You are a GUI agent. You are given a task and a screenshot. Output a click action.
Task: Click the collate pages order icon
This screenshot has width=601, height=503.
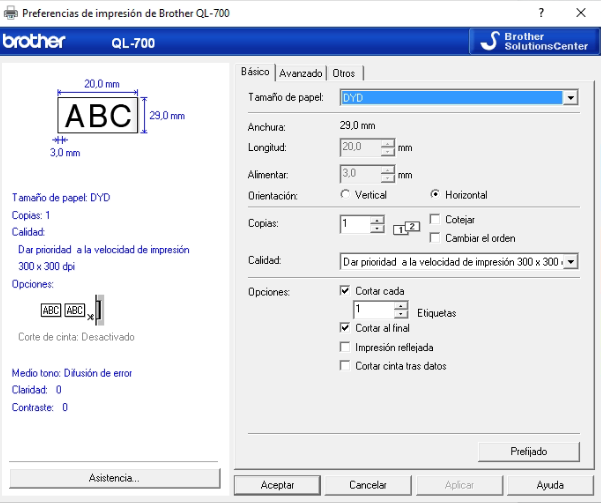[x=407, y=228]
